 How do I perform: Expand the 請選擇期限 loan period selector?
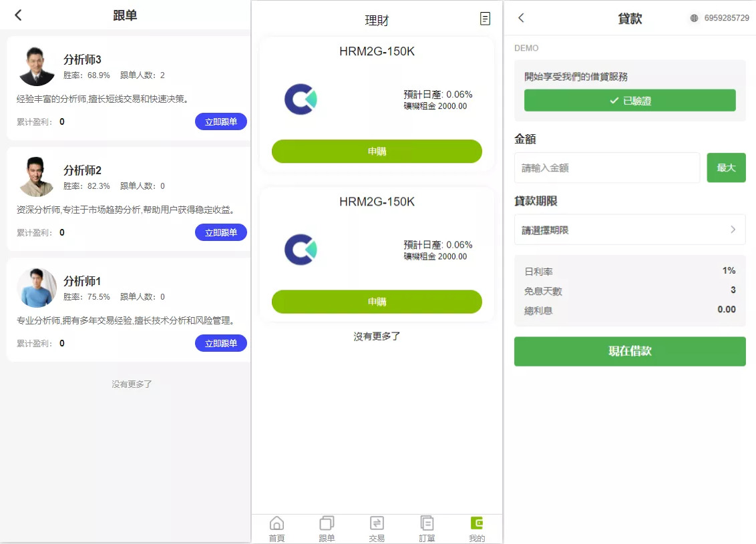point(629,229)
